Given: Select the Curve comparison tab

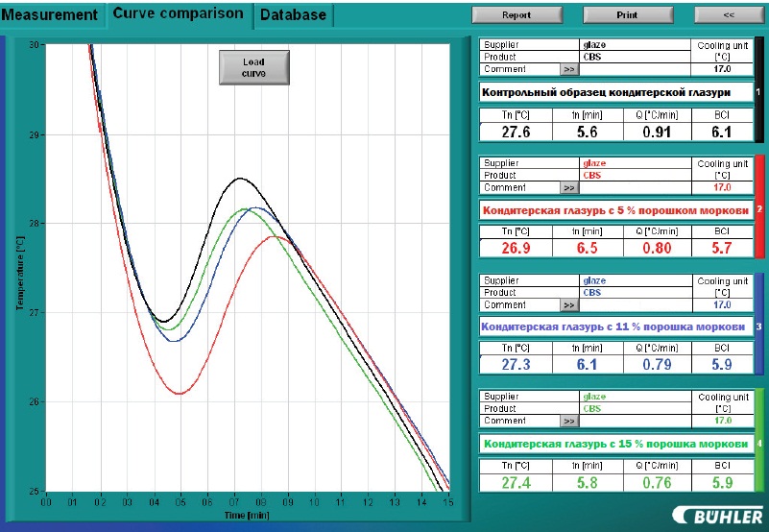Looking at the screenshot, I should click(178, 13).
